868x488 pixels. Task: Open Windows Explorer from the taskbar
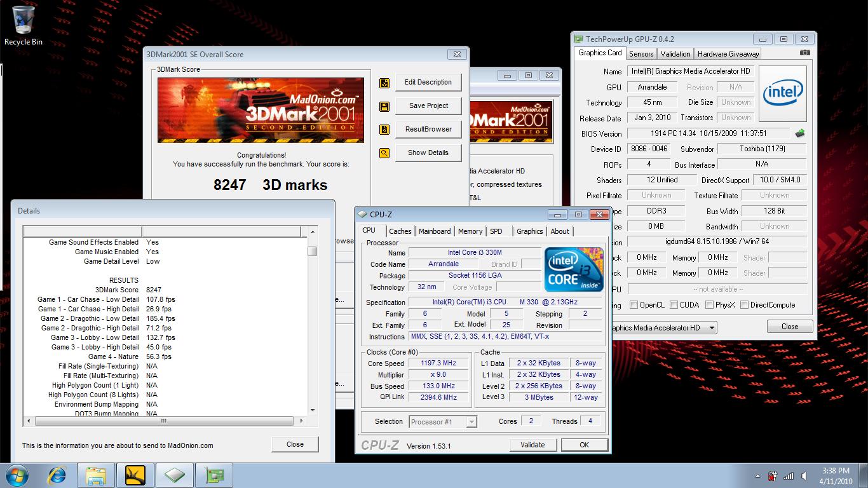[96, 475]
